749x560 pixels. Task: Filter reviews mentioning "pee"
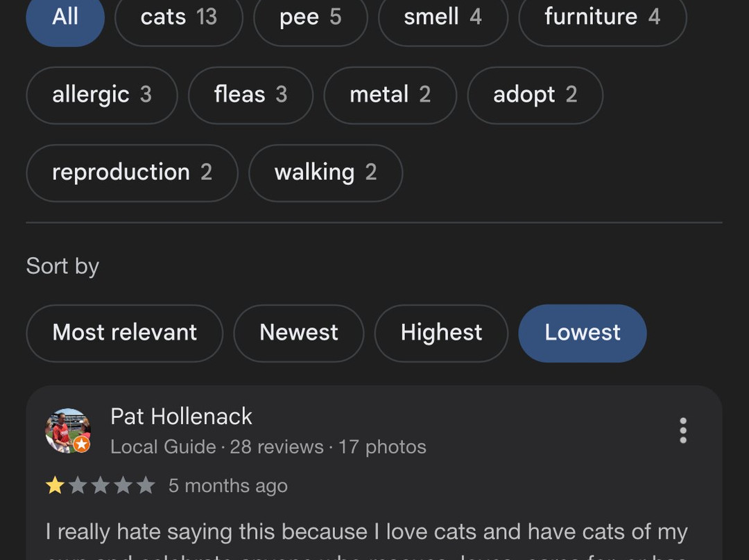310,17
